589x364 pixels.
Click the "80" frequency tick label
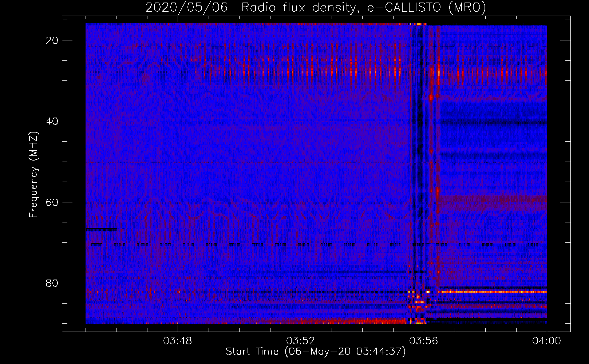[x=52, y=283]
